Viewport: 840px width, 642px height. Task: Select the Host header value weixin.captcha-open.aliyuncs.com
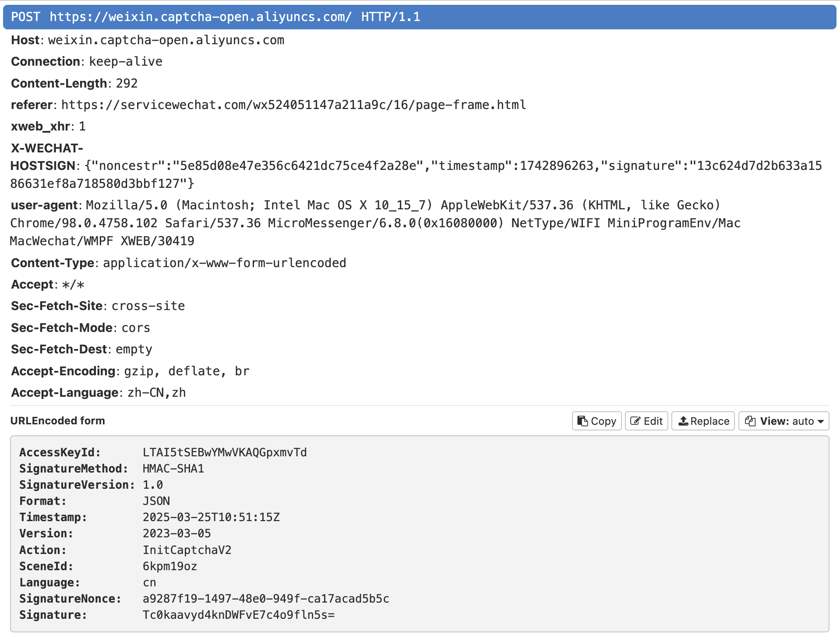pos(166,40)
